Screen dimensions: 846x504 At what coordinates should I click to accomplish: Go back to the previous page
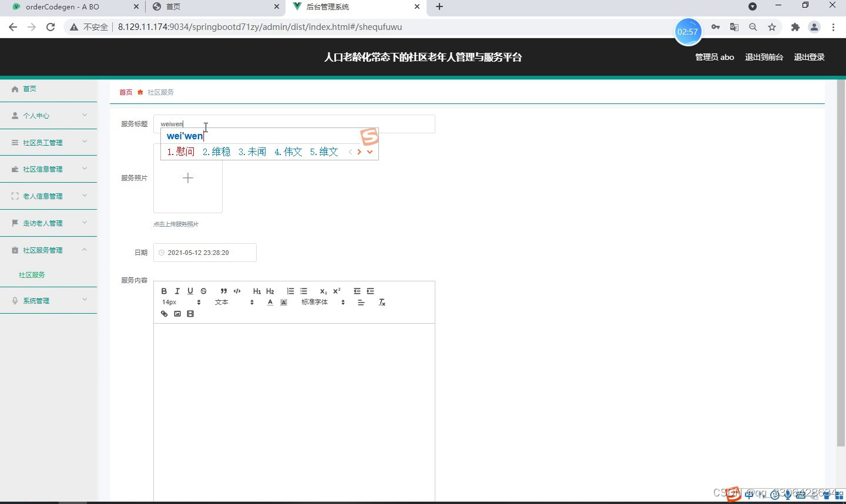pyautogui.click(x=13, y=27)
